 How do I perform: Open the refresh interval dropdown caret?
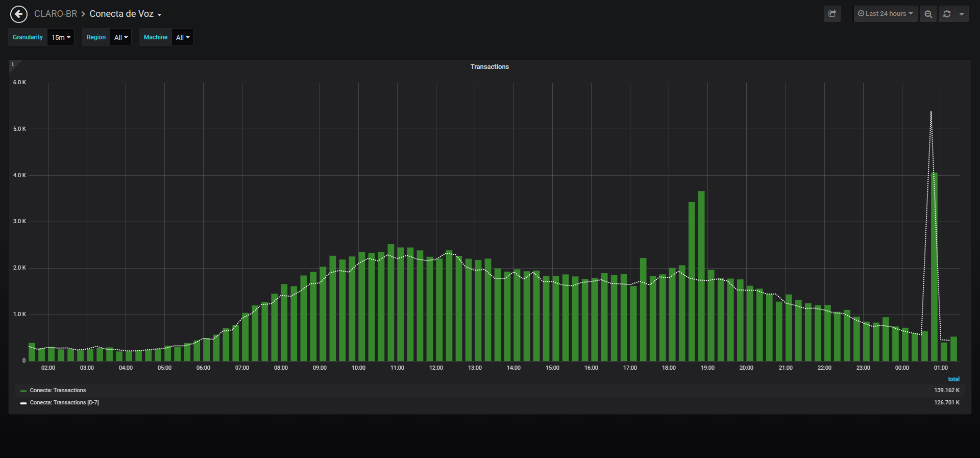tap(962, 14)
